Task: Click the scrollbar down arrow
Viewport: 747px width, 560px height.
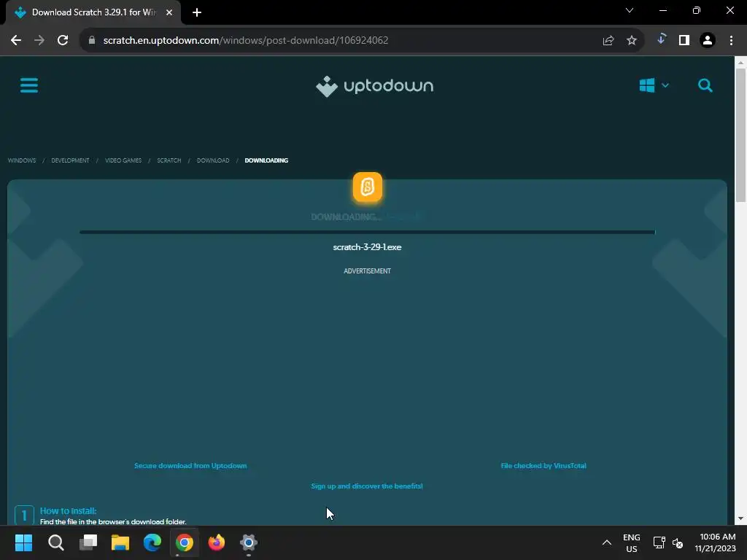Action: click(x=740, y=518)
